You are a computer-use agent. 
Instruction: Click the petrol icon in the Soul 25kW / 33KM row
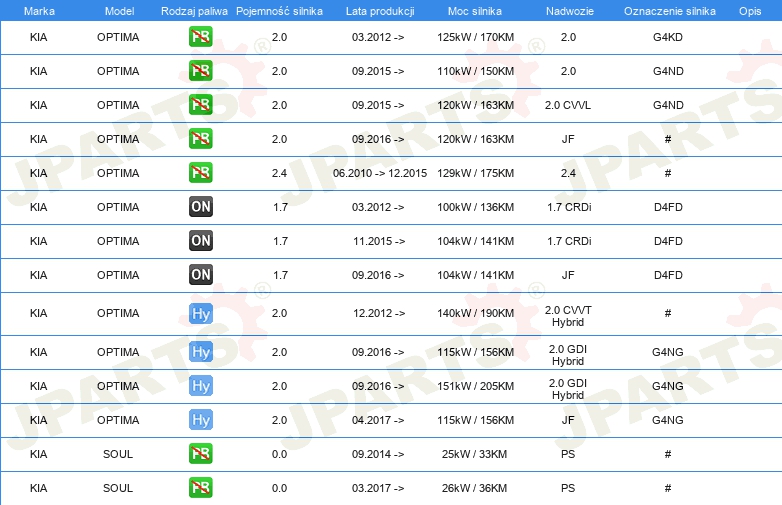[200, 454]
